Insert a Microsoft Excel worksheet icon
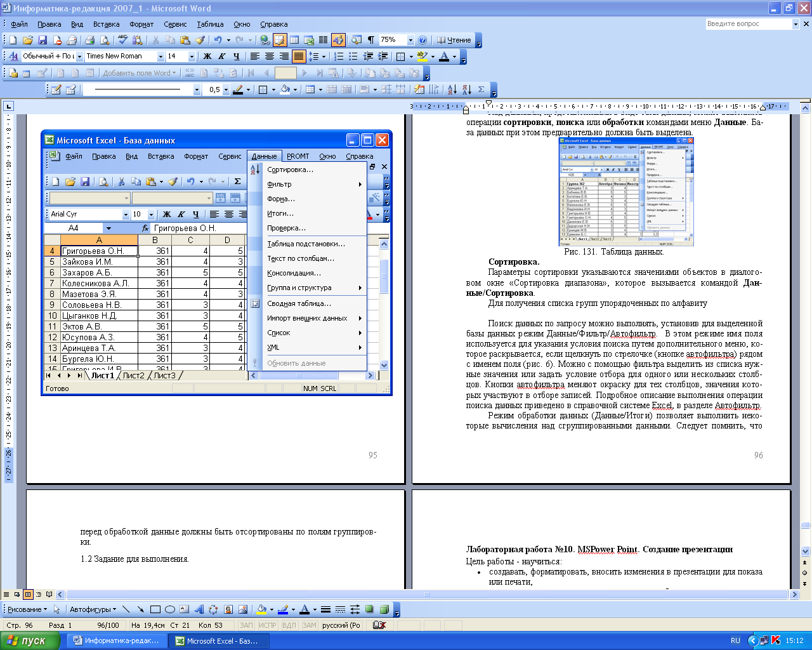812x650 pixels. point(309,40)
